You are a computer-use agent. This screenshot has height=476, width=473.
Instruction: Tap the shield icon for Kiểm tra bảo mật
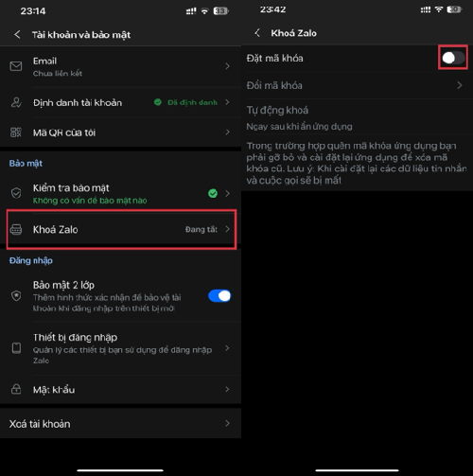coord(16,193)
